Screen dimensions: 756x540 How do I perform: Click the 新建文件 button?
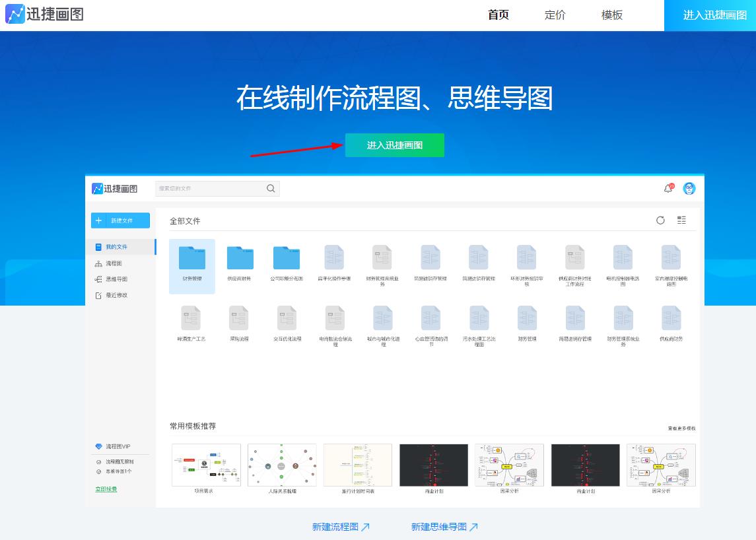click(x=121, y=220)
